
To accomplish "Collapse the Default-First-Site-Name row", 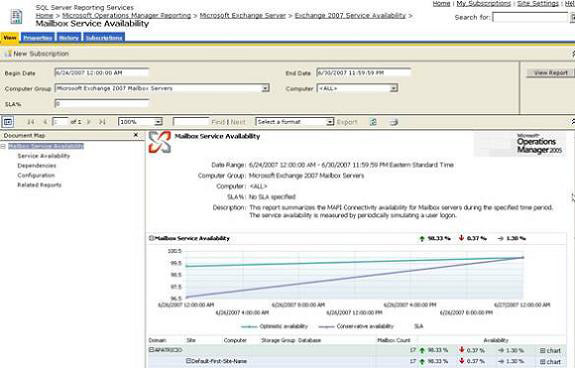I will tap(188, 361).
